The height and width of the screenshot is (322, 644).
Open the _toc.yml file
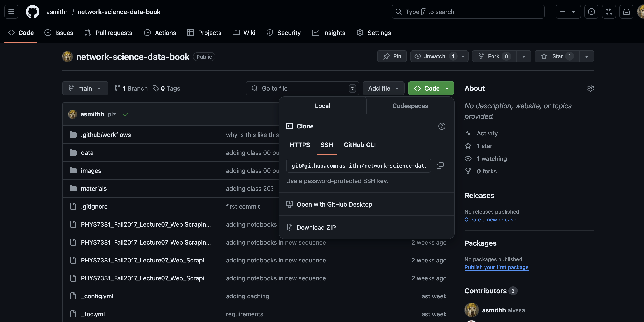(93, 314)
